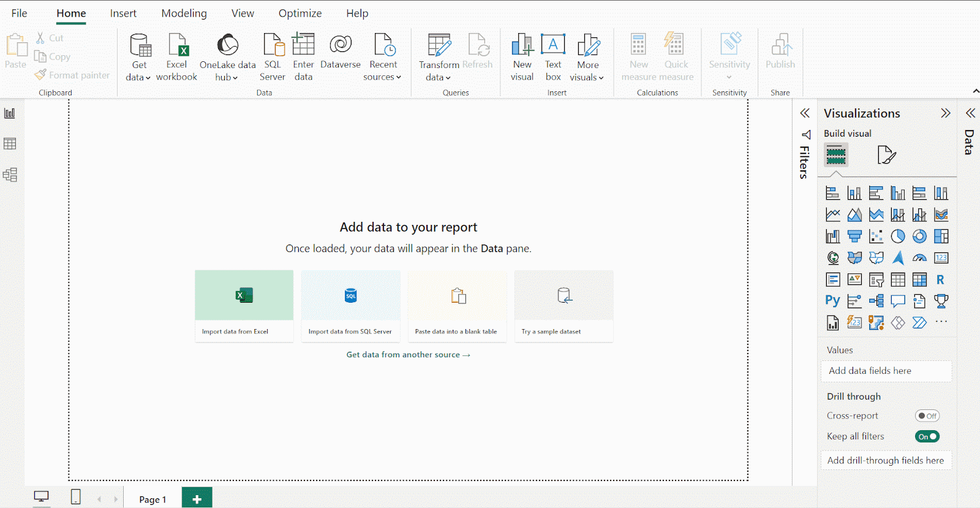
Task: Select the Q&A speech bubble visual
Action: pyautogui.click(x=898, y=301)
